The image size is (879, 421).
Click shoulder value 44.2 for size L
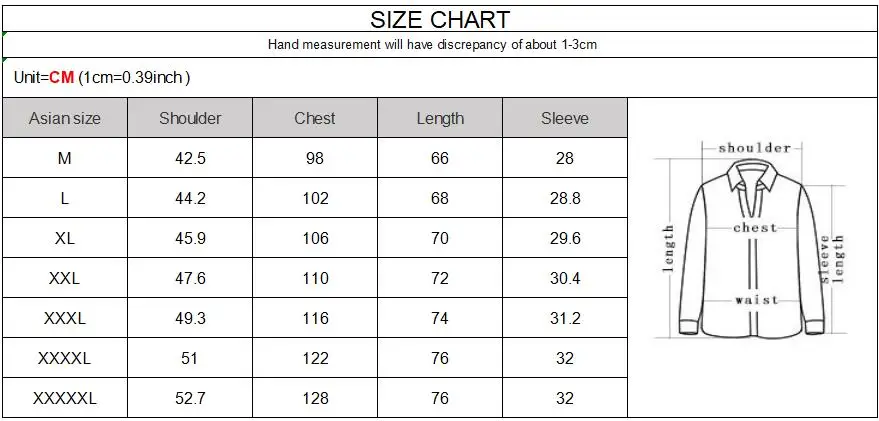coord(190,198)
